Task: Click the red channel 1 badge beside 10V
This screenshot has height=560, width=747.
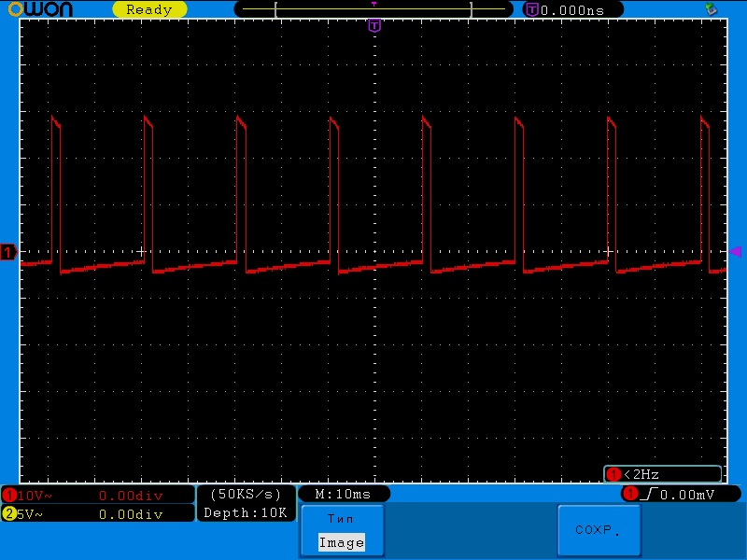Action: point(9,495)
